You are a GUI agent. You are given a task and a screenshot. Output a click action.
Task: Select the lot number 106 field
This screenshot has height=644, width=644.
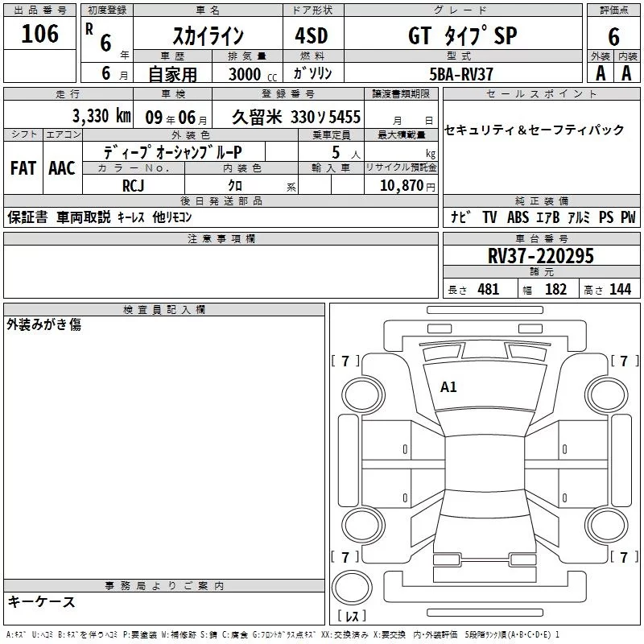pyautogui.click(x=40, y=34)
